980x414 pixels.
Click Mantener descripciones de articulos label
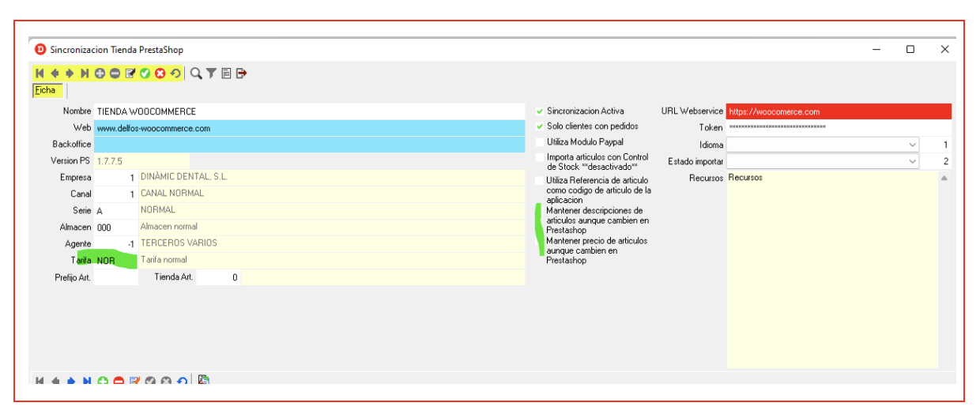click(597, 220)
